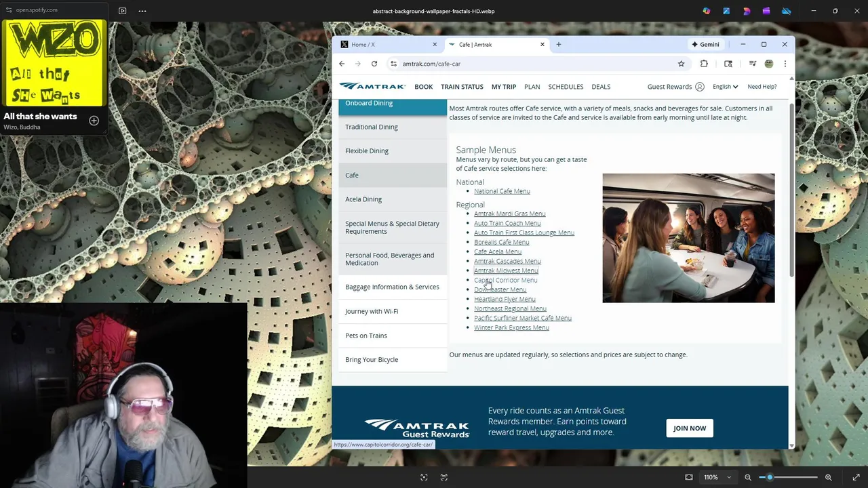Open the English language dropdown
This screenshot has height=488, width=868.
(x=725, y=87)
